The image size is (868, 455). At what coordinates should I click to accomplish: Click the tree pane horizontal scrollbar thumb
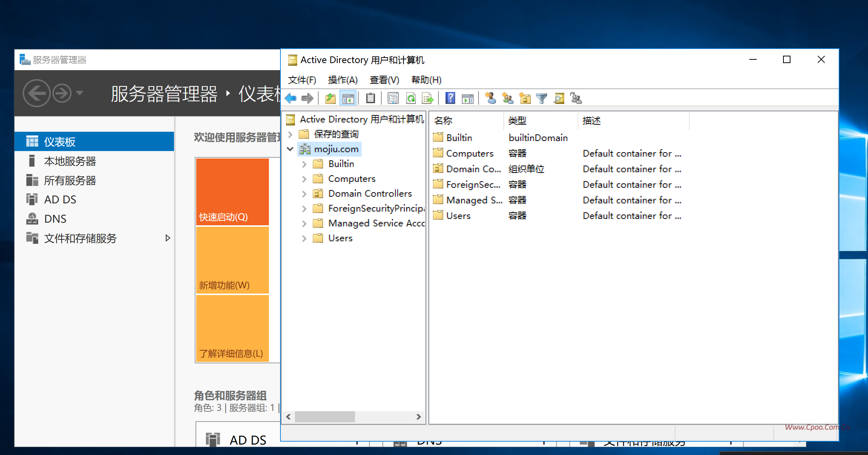point(325,417)
